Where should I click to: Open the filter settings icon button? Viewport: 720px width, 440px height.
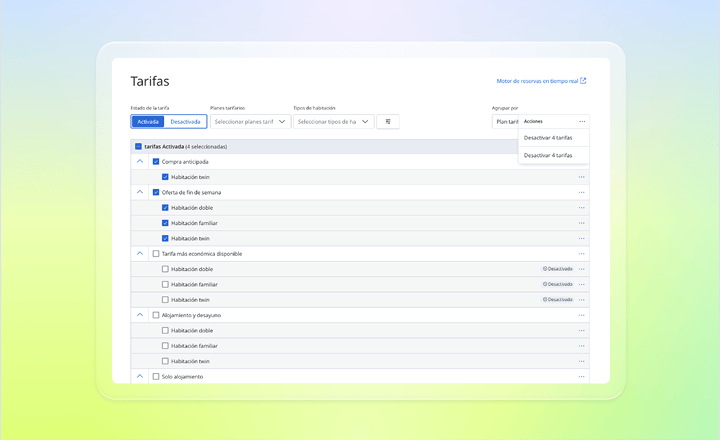click(x=388, y=122)
